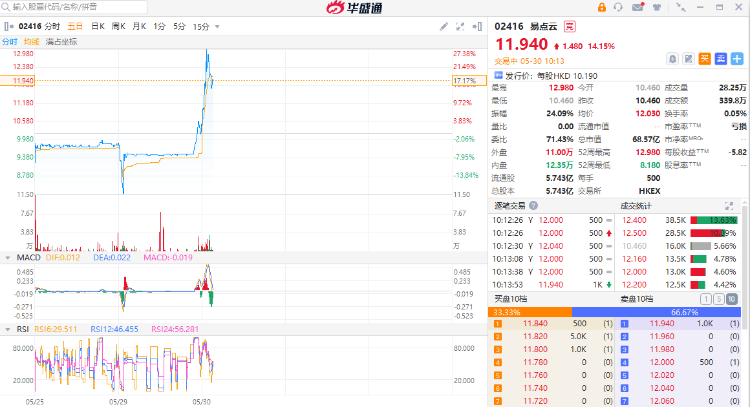Click the 总市值 value 68.57亿
The image size is (750, 407).
pyautogui.click(x=646, y=139)
